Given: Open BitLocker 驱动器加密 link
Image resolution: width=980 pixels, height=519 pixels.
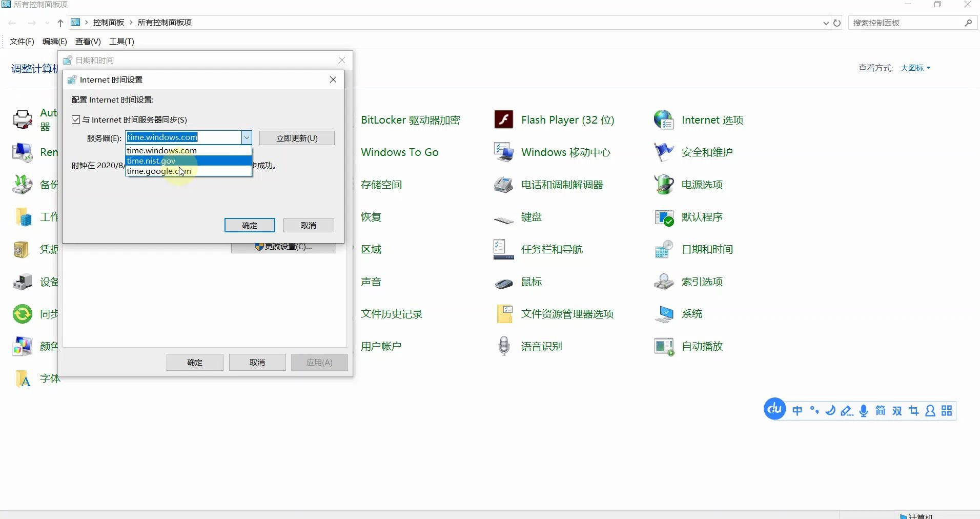Looking at the screenshot, I should coord(411,119).
